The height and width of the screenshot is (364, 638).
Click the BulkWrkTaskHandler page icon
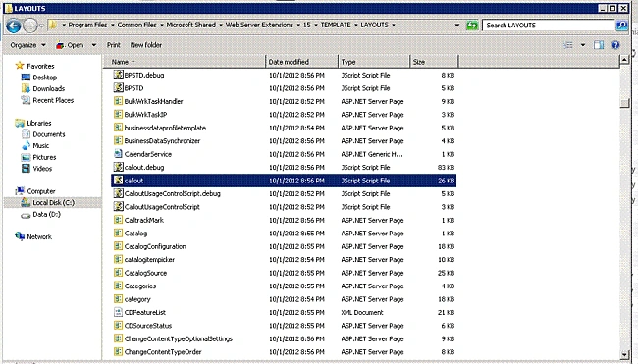[118, 101]
